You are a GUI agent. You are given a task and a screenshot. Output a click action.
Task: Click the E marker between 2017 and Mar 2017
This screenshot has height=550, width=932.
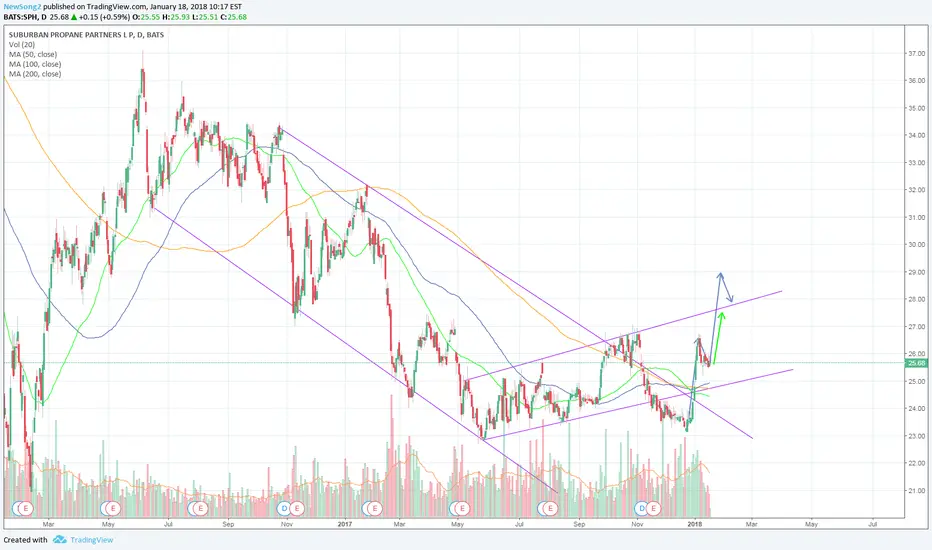(374, 508)
